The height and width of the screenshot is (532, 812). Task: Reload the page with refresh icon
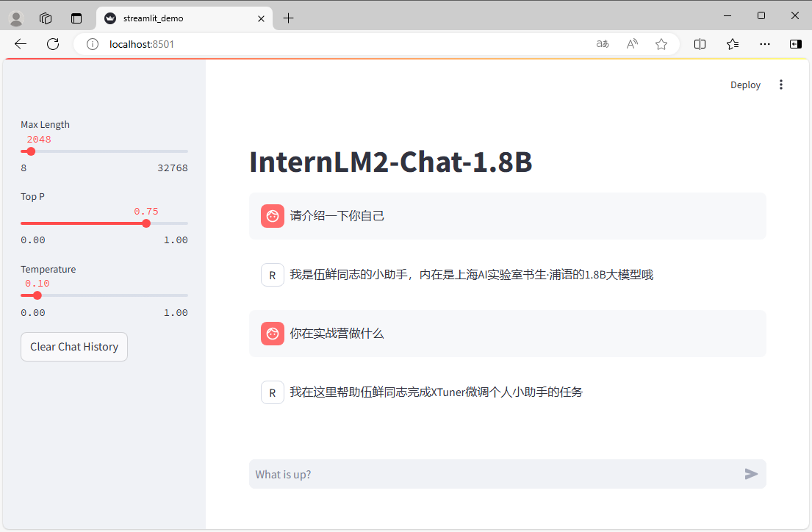click(53, 44)
